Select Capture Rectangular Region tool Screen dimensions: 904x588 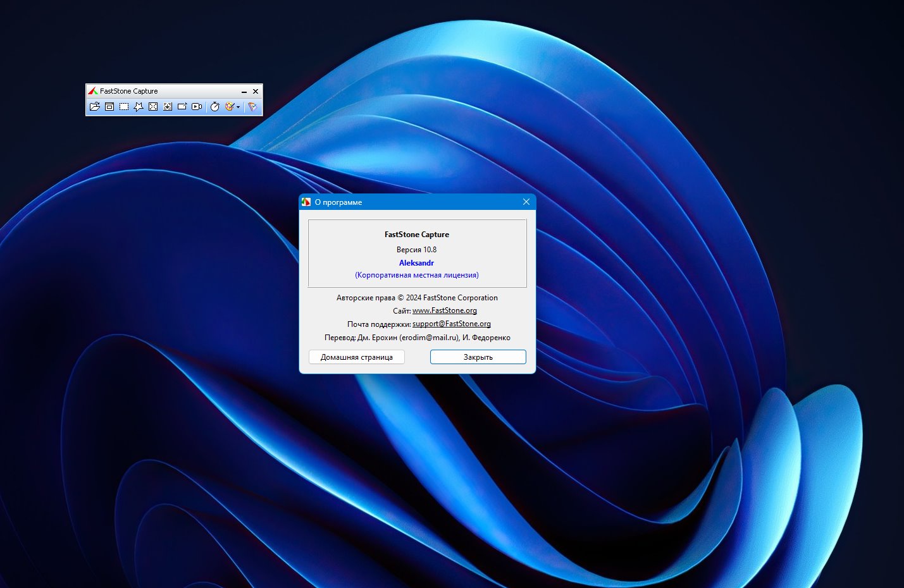pos(124,107)
